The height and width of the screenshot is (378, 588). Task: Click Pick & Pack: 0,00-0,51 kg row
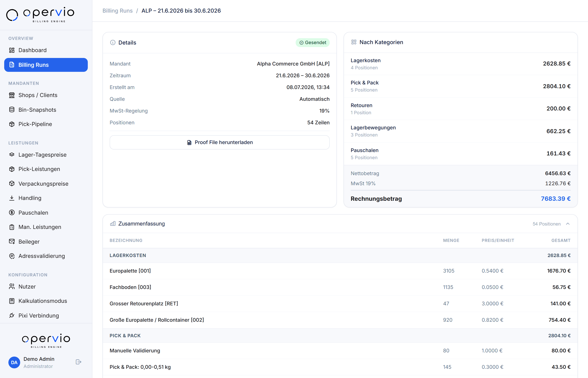340,367
